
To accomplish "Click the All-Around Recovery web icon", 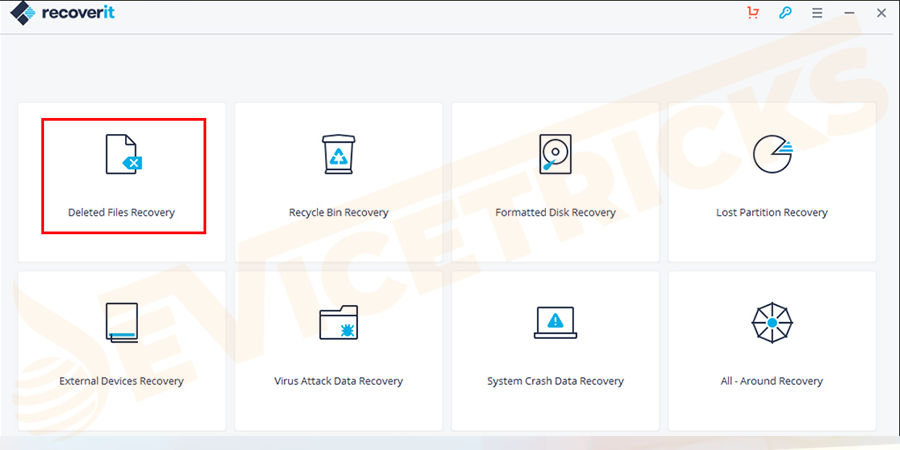I will click(772, 323).
